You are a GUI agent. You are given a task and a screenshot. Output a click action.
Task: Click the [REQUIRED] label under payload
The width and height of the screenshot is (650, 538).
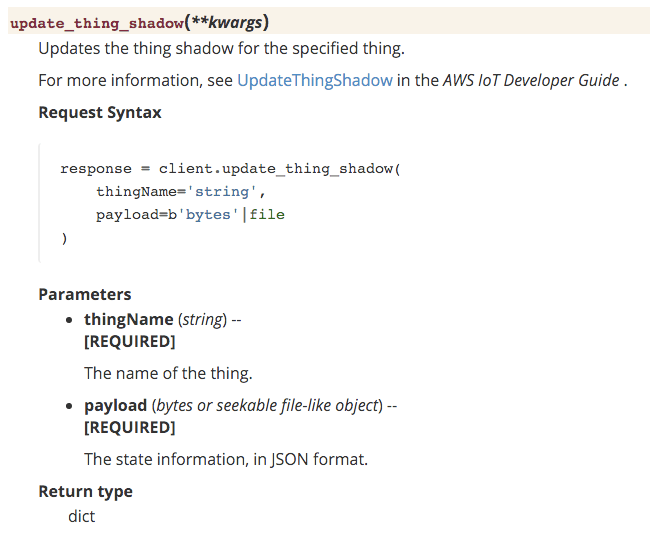(130, 427)
